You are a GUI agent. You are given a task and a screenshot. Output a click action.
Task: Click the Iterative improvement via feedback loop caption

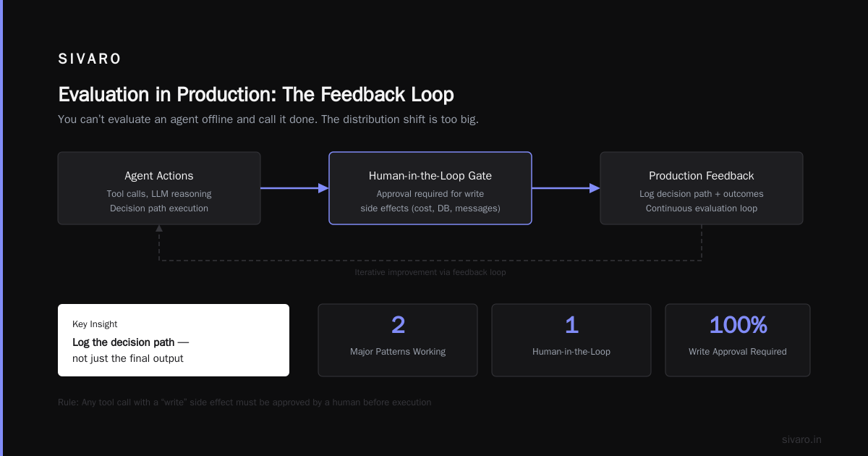coord(430,272)
